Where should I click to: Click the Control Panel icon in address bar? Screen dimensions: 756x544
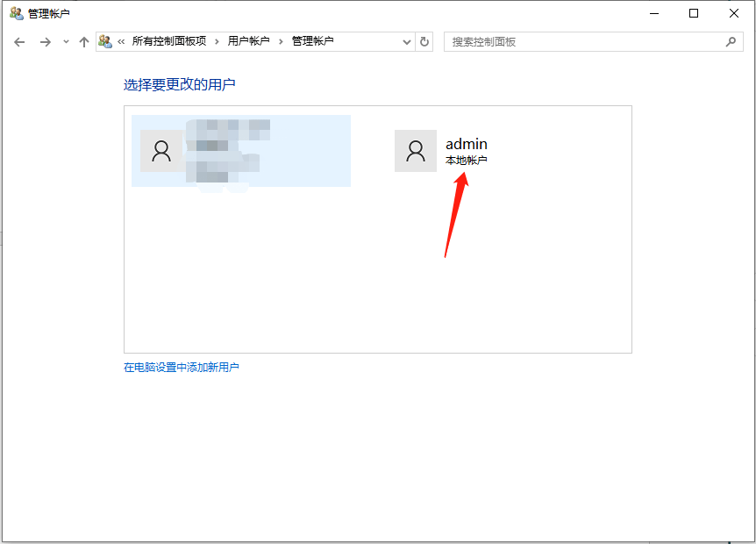pos(105,40)
